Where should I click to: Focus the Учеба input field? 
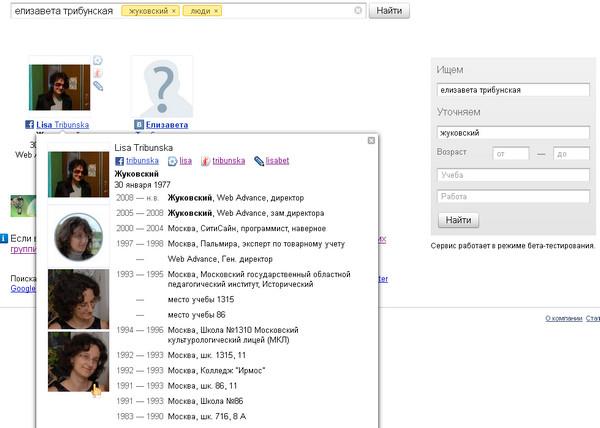click(513, 175)
